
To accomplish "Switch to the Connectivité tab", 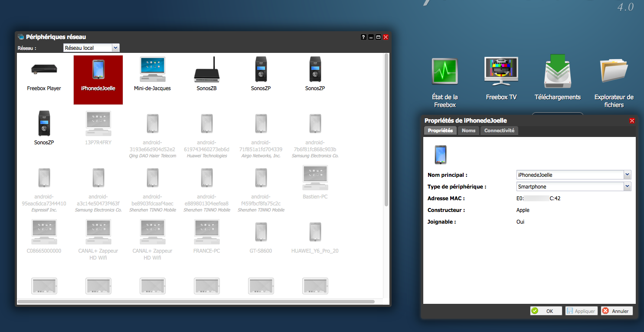I will [x=499, y=130].
